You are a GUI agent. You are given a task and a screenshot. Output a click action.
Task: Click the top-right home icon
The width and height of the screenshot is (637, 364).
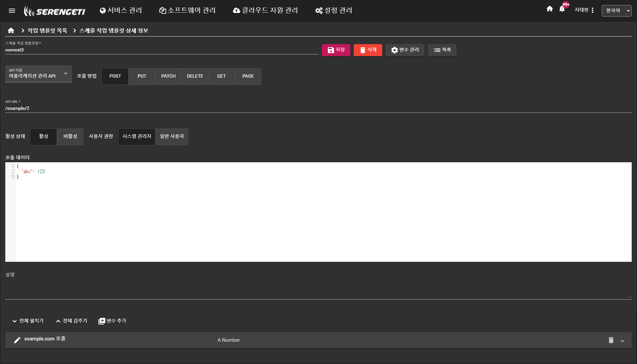click(x=550, y=9)
